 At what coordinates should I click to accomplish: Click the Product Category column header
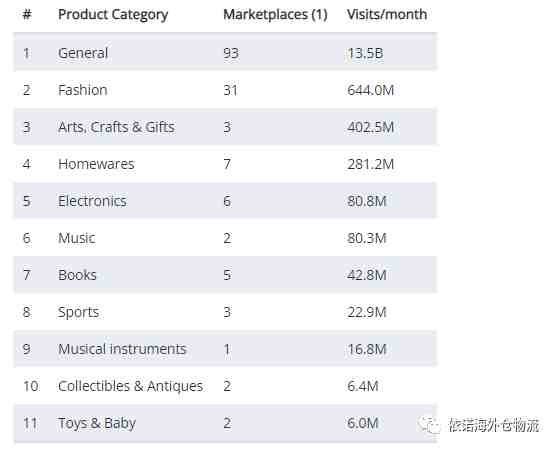(x=113, y=15)
